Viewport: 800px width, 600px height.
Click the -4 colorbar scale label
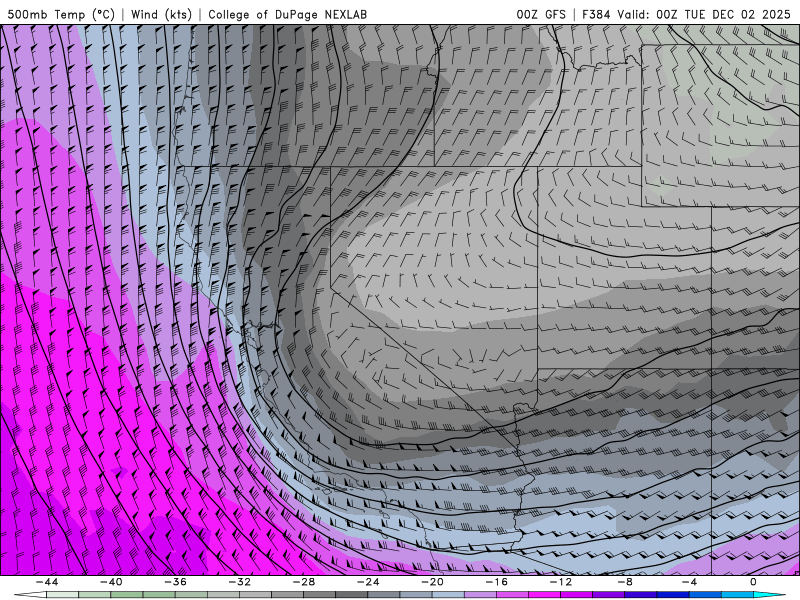[690, 582]
